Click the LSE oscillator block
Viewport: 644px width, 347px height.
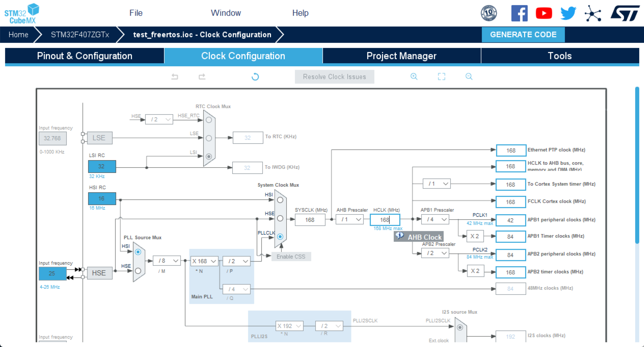click(x=99, y=138)
